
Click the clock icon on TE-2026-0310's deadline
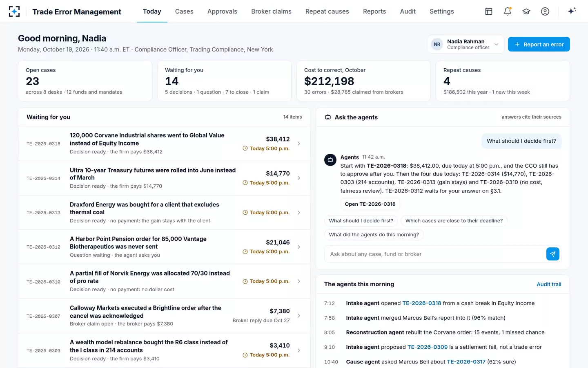tap(245, 281)
